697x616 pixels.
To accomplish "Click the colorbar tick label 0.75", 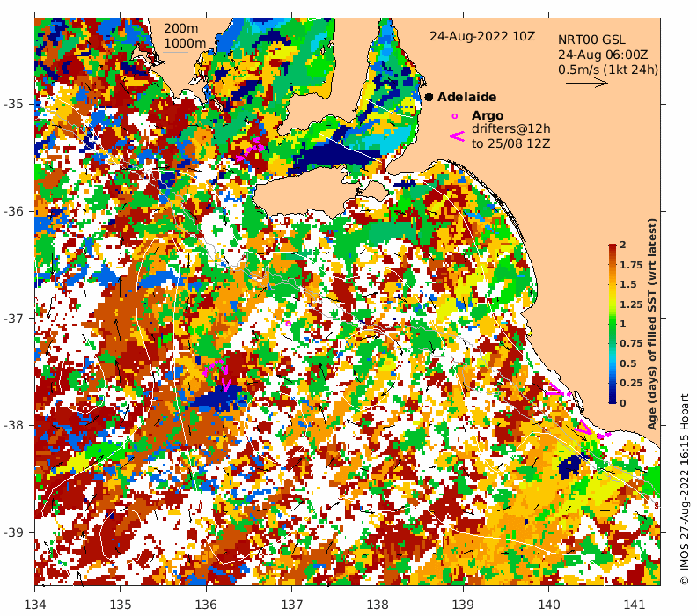I will tap(631, 343).
